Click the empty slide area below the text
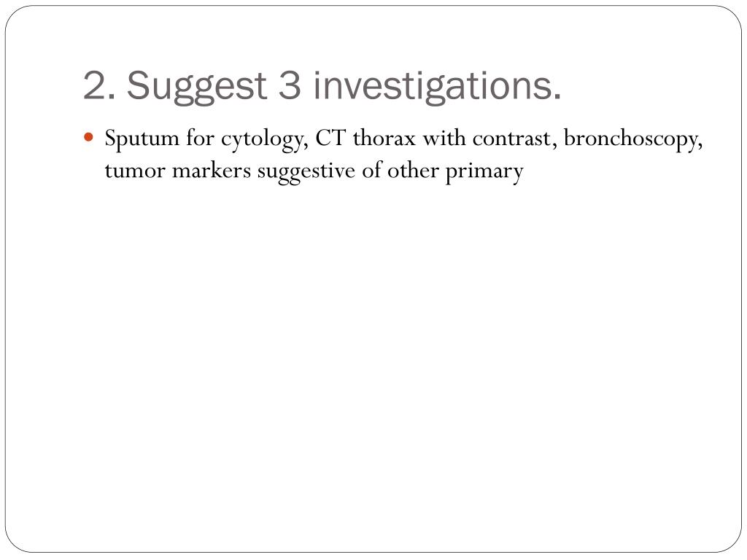 pos(373,362)
